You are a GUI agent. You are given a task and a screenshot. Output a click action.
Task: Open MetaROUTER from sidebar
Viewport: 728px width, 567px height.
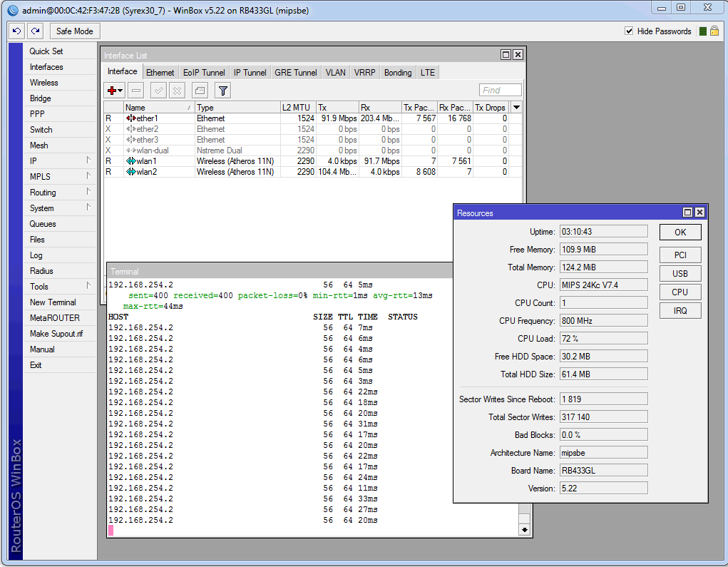click(59, 318)
